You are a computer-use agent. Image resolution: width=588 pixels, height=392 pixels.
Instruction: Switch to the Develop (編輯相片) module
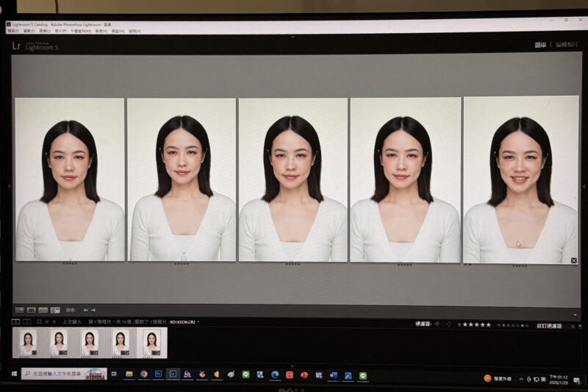click(569, 46)
